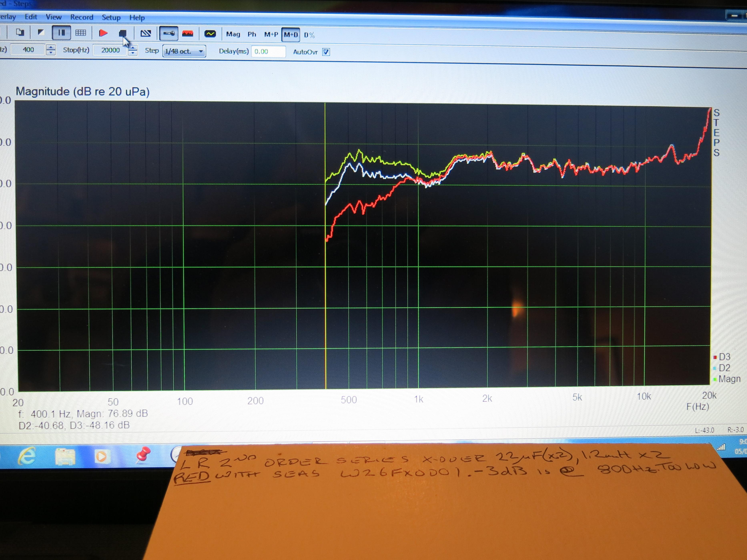The height and width of the screenshot is (560, 747).
Task: Toggle the pause toolbar button
Action: point(61,33)
